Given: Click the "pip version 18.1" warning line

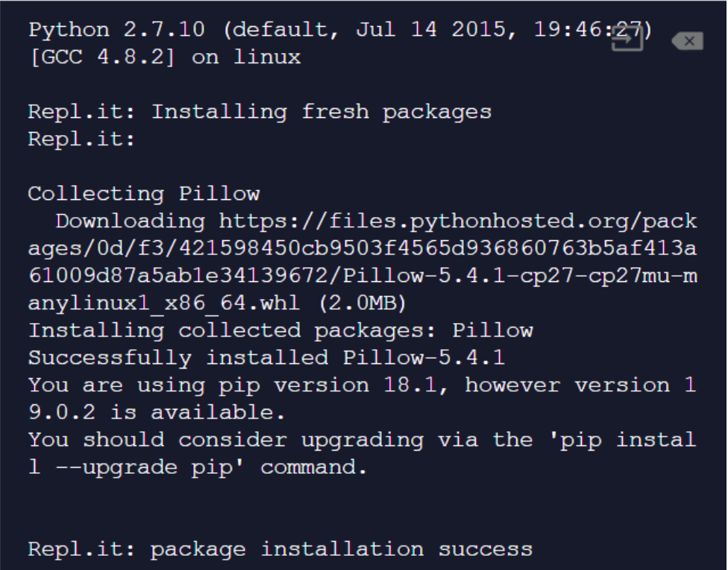Looking at the screenshot, I should coord(362,385).
